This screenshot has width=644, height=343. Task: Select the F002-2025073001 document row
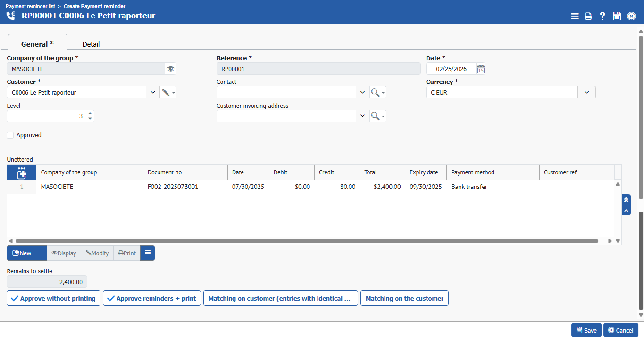pyautogui.click(x=173, y=187)
